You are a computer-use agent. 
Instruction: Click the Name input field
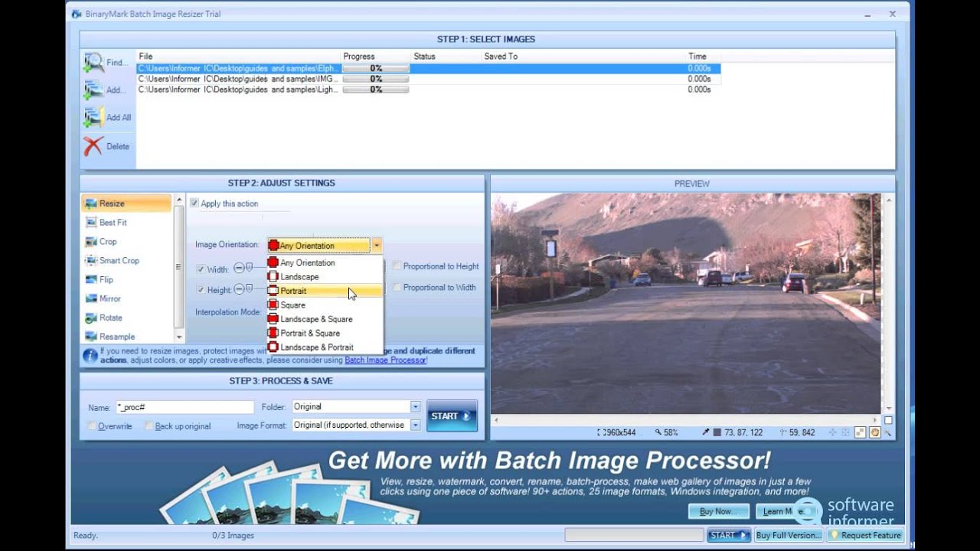[184, 408]
